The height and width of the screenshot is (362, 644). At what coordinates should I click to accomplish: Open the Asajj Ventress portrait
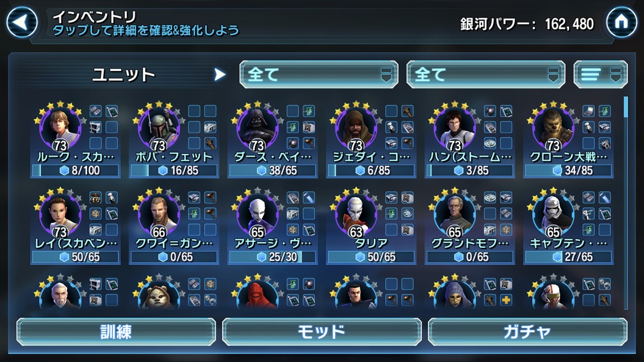258,213
